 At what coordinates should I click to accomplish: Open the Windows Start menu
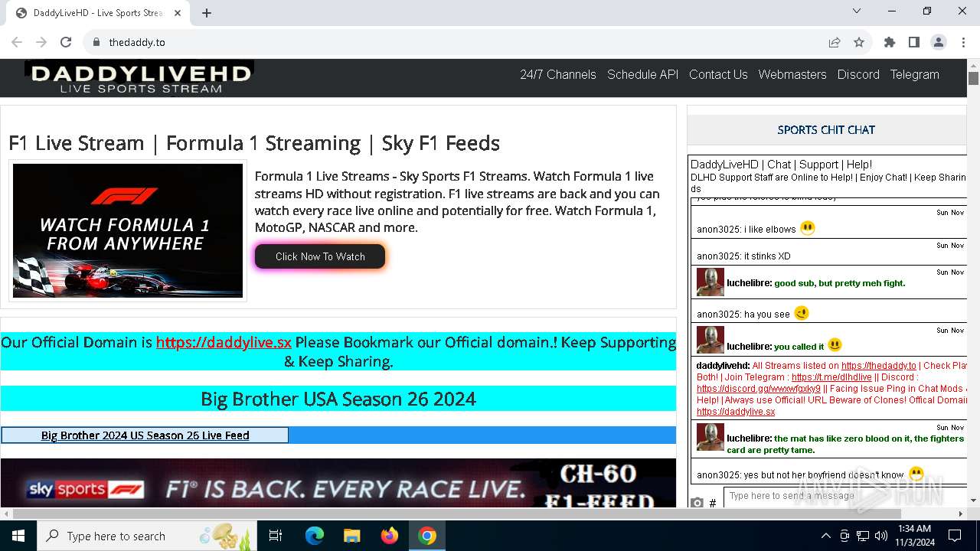click(18, 536)
